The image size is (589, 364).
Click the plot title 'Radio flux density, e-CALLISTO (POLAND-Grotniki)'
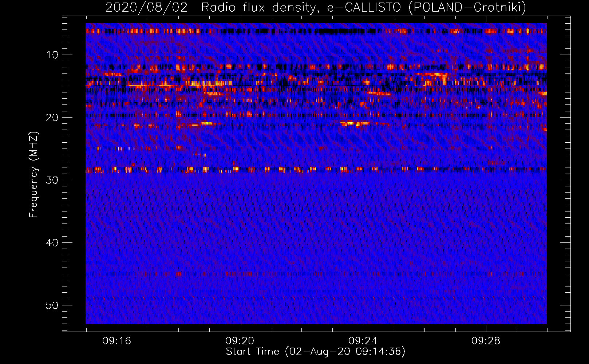[363, 7]
